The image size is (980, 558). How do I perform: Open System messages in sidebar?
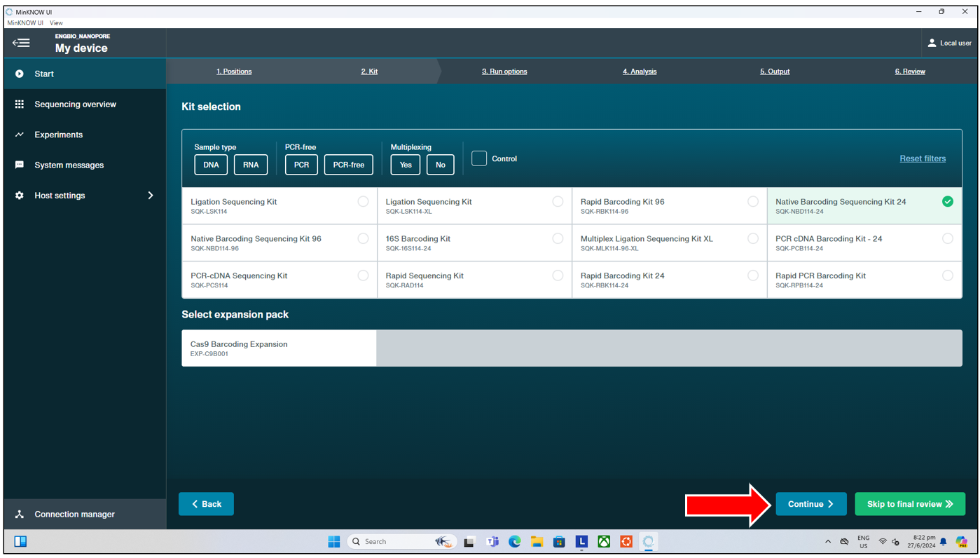point(85,165)
